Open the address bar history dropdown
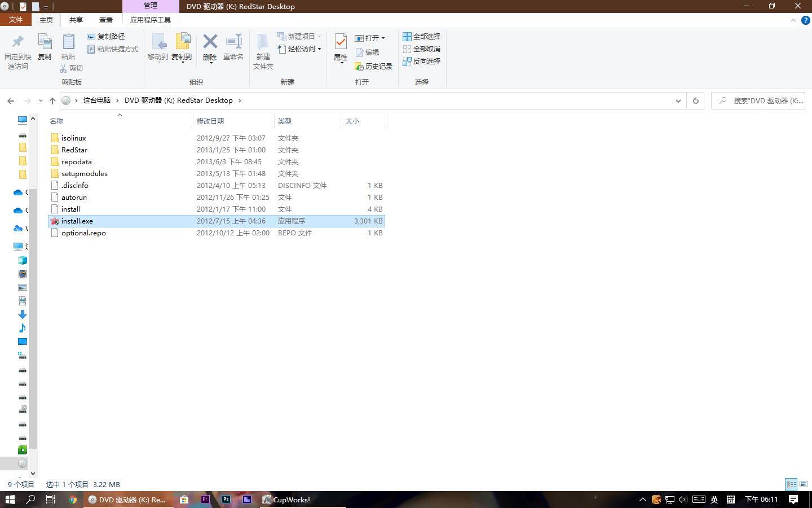This screenshot has height=508, width=812. tap(678, 100)
